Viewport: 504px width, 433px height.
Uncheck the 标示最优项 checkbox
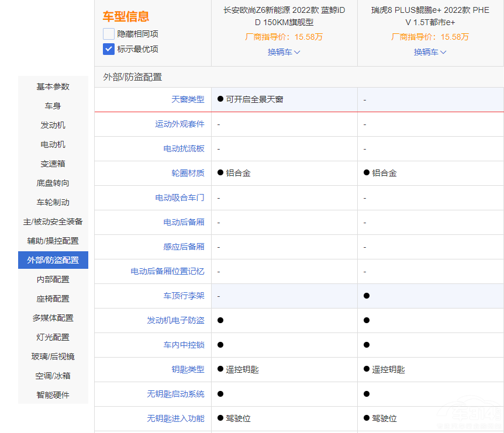[x=109, y=49]
